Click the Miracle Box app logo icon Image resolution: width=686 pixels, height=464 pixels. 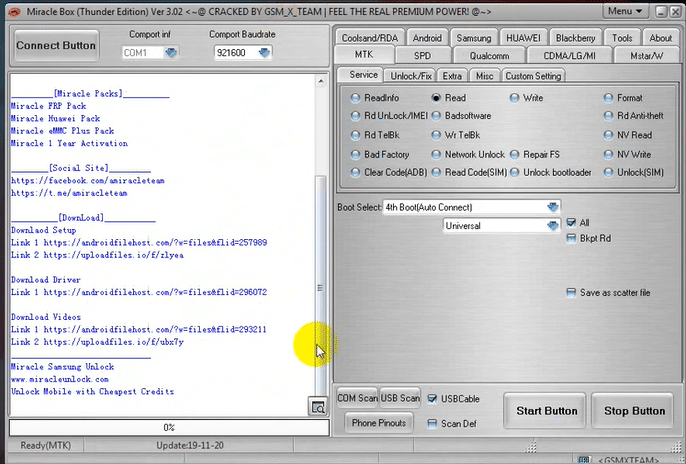[x=14, y=12]
